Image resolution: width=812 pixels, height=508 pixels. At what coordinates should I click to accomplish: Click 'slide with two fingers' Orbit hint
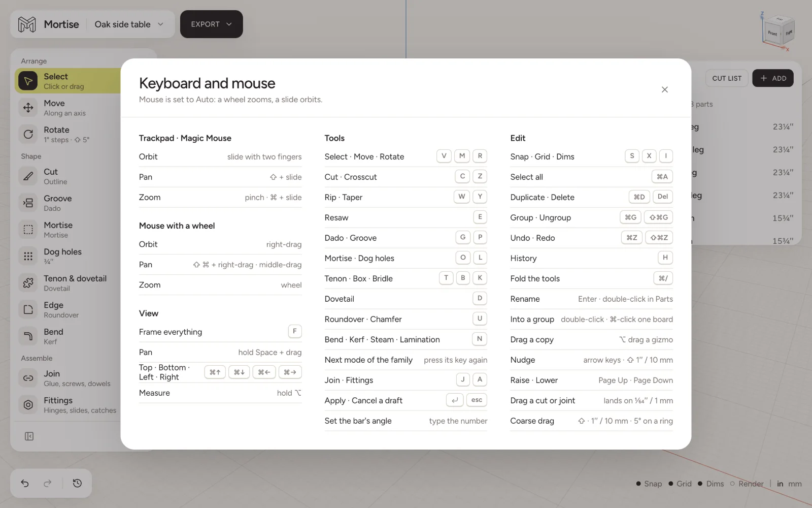pos(264,157)
